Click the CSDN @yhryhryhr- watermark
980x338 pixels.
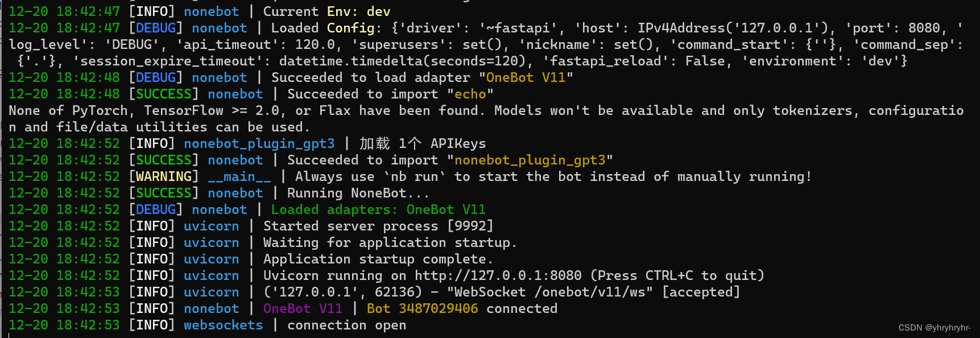point(934,328)
